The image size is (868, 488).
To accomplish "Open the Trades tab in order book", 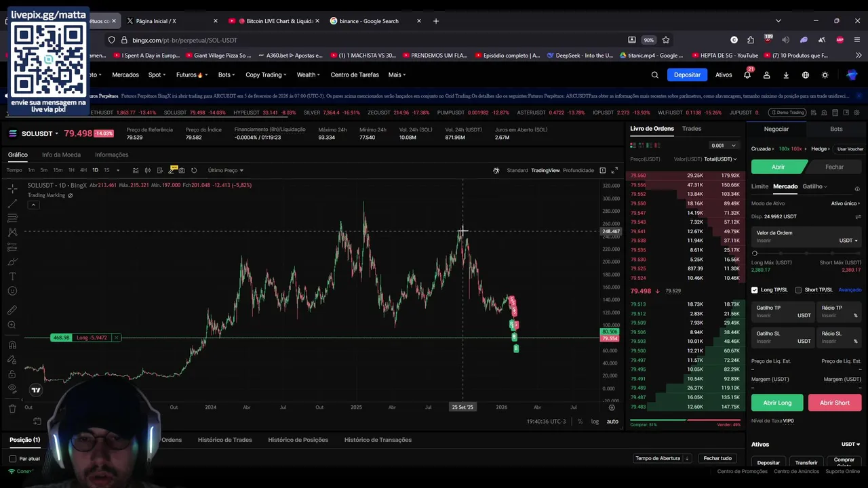I will coord(692,129).
